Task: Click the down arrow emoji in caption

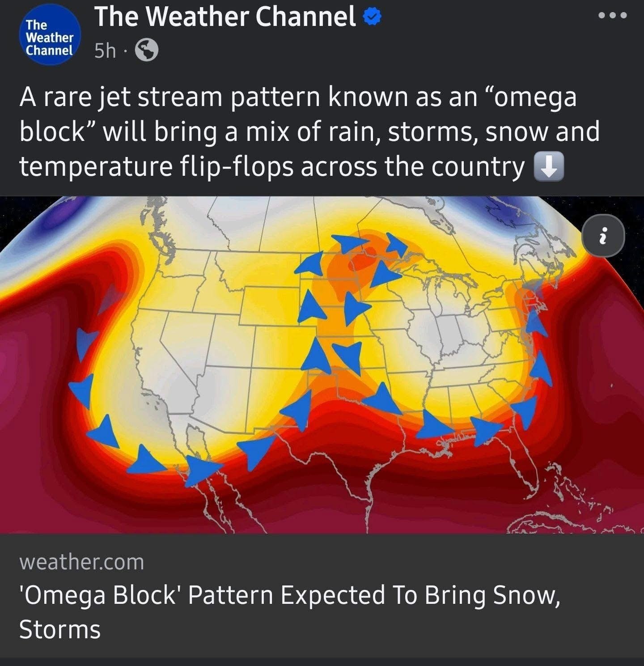Action: click(x=549, y=167)
